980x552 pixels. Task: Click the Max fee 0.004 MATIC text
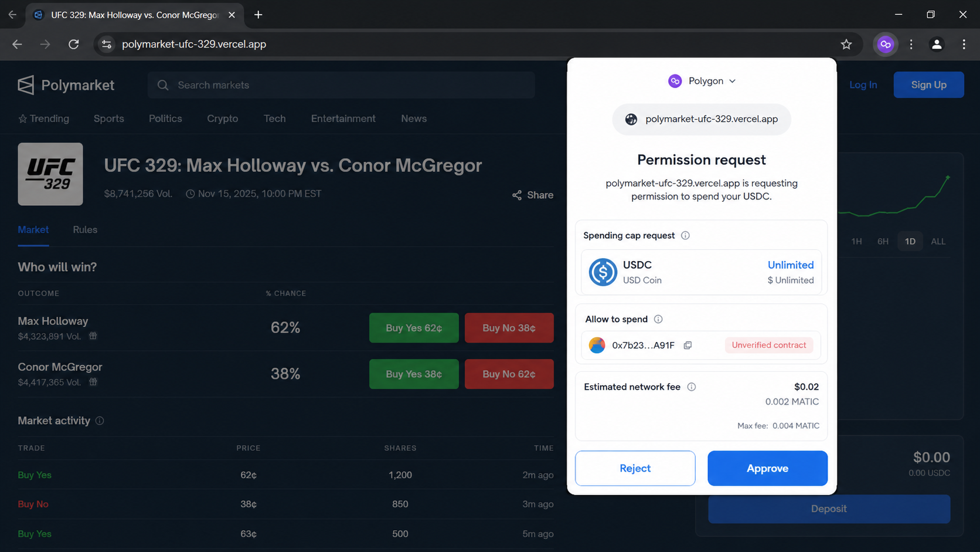click(778, 426)
